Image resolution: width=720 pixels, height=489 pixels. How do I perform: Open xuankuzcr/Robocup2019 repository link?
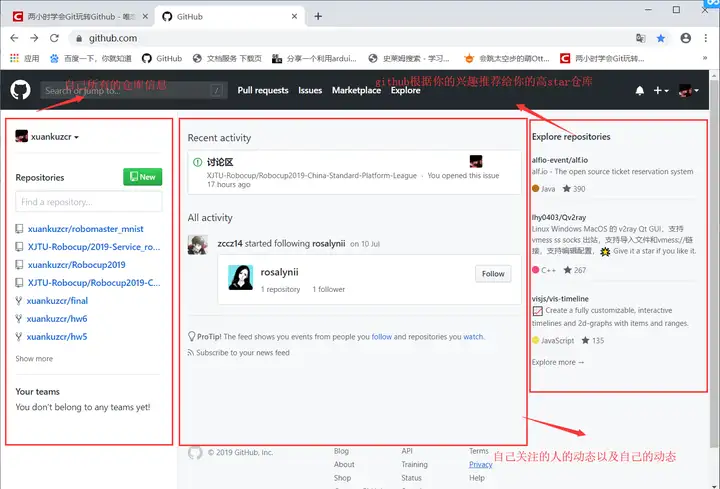click(x=76, y=264)
